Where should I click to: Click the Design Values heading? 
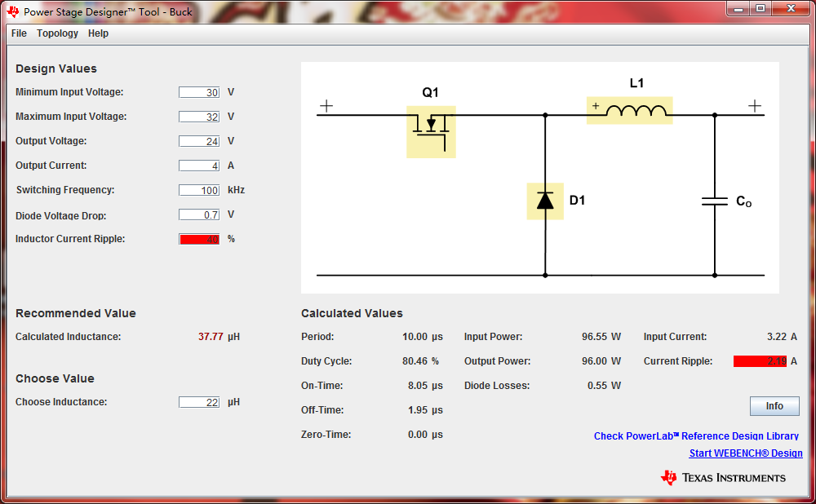click(x=56, y=69)
